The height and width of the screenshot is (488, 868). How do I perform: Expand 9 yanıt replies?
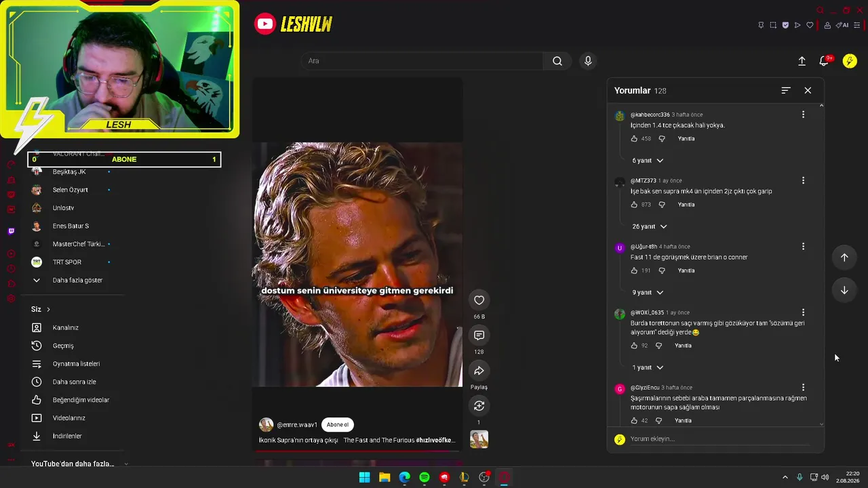coord(648,292)
